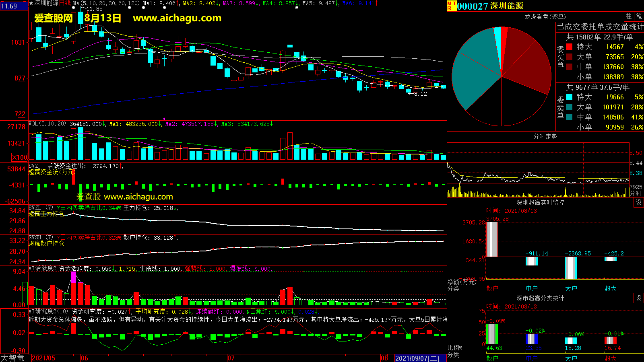Open 设 settings for 深市超赢分类统计 panel
This screenshot has height=362, width=644.
click(639, 298)
